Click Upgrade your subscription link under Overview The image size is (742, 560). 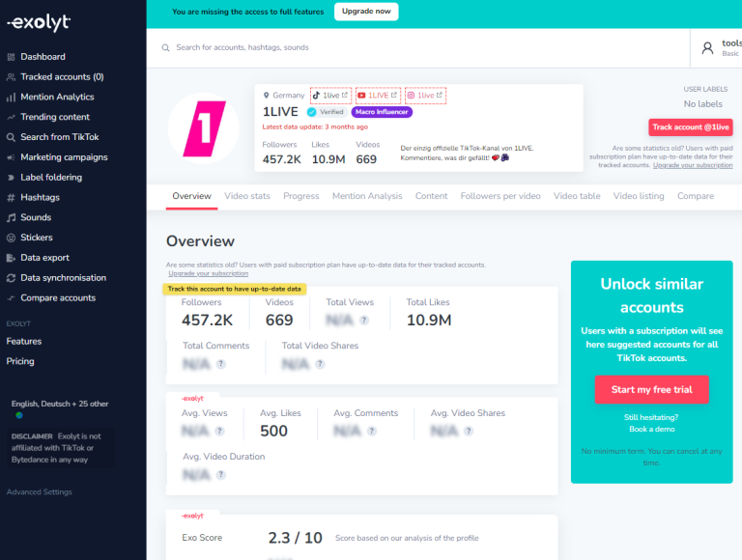click(x=209, y=273)
